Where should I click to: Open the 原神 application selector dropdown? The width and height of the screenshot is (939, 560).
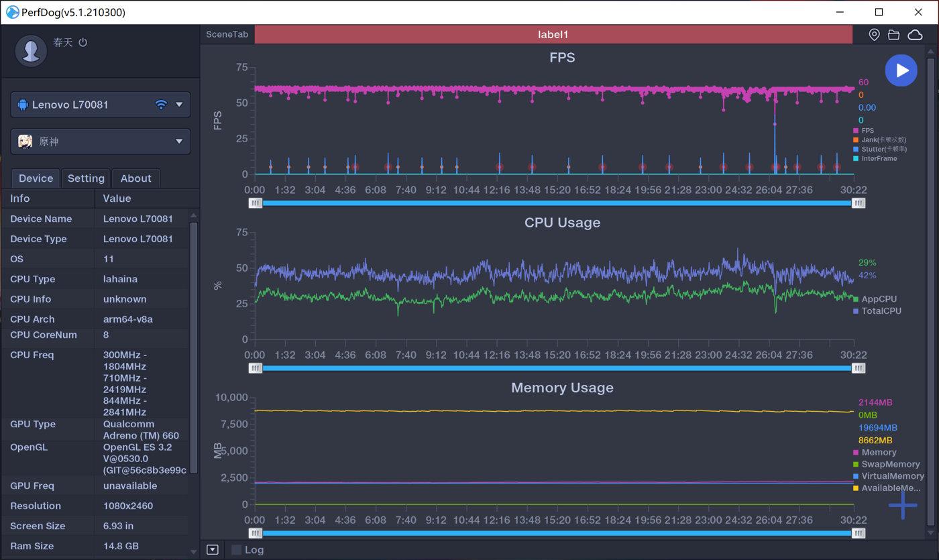179,142
